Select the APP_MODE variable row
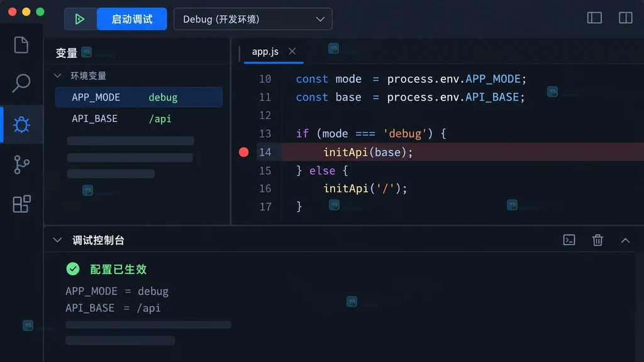 point(139,97)
